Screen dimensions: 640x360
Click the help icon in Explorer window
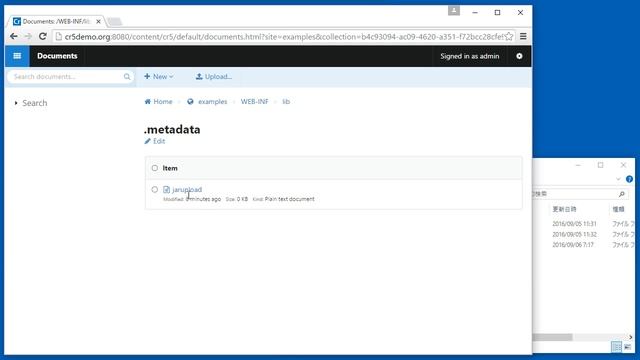click(629, 179)
